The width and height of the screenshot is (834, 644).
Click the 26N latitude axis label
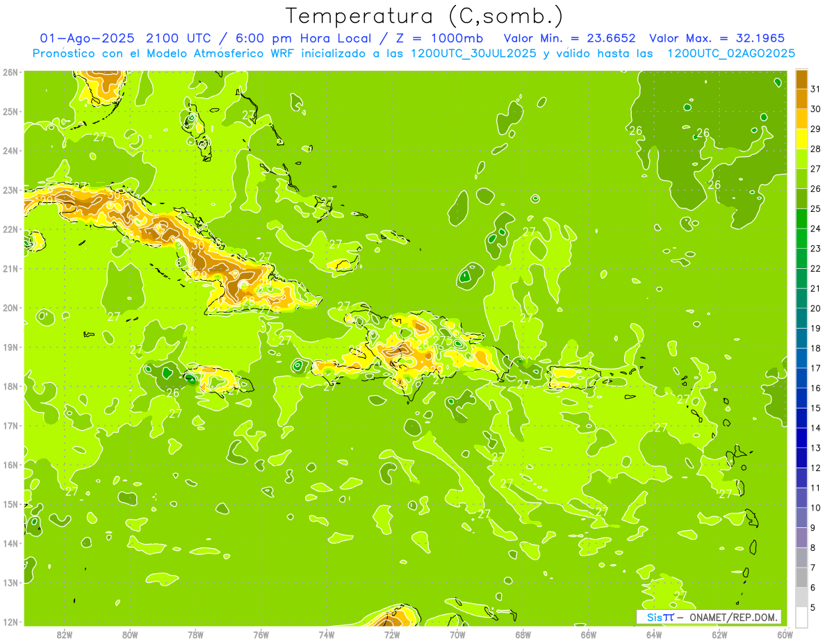click(10, 72)
